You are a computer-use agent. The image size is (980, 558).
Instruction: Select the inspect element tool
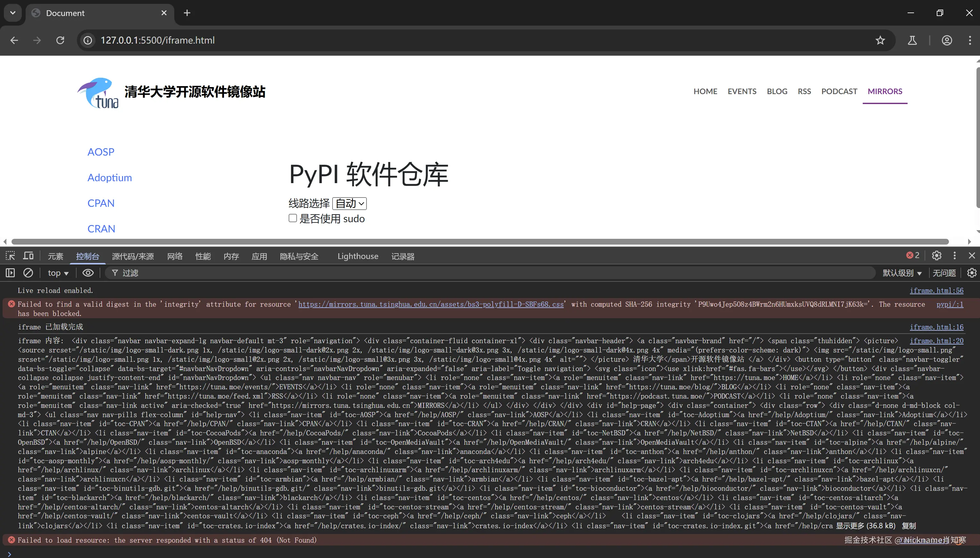tap(10, 255)
